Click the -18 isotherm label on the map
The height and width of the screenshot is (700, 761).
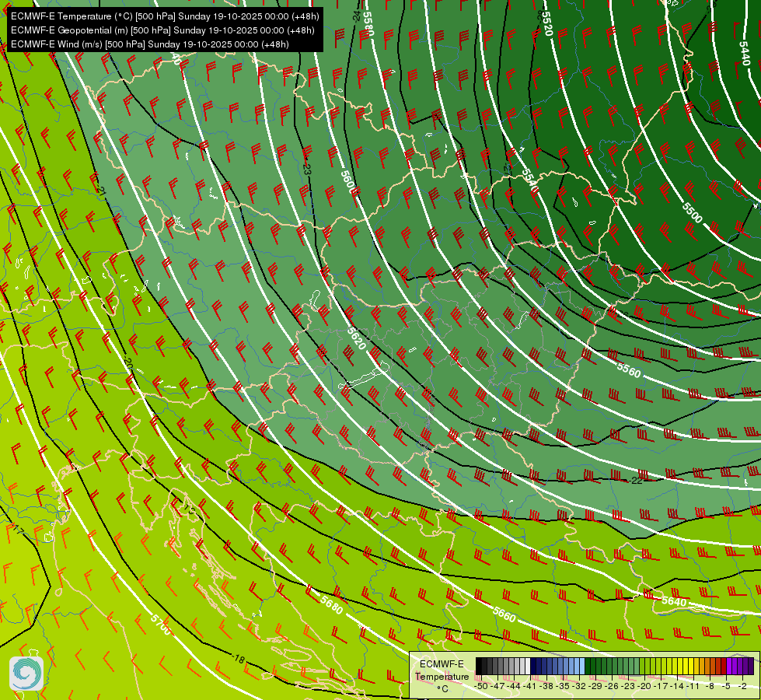click(x=238, y=660)
